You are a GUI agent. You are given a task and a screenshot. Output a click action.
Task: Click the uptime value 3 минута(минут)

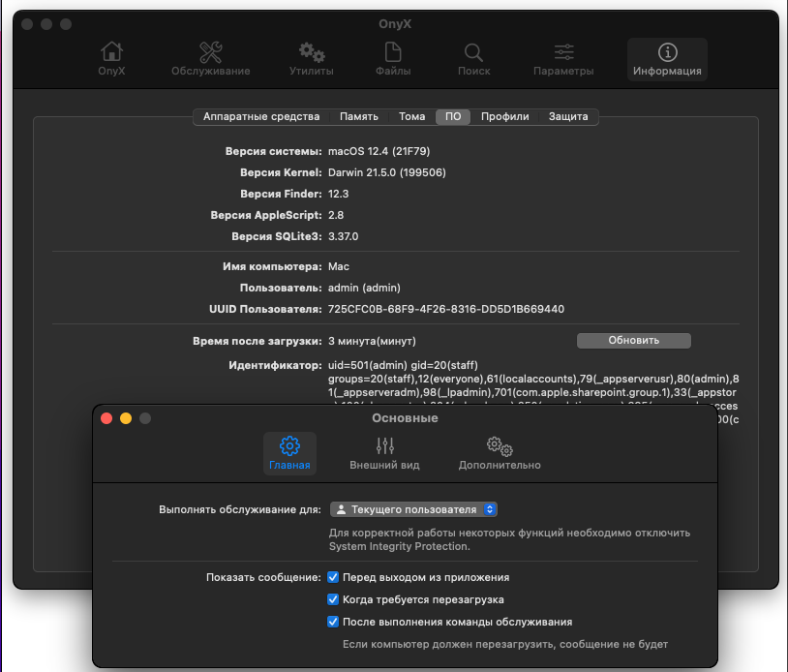(x=372, y=341)
